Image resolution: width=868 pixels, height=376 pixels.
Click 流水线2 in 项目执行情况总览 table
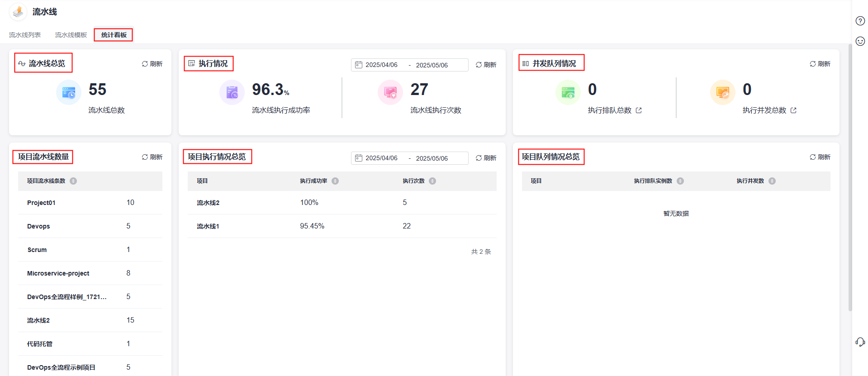pyautogui.click(x=208, y=203)
